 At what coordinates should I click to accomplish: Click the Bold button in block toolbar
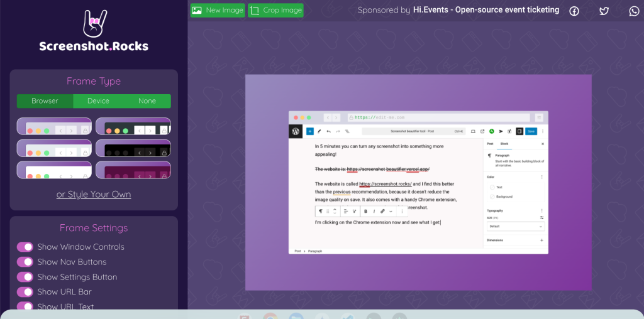pyautogui.click(x=365, y=211)
